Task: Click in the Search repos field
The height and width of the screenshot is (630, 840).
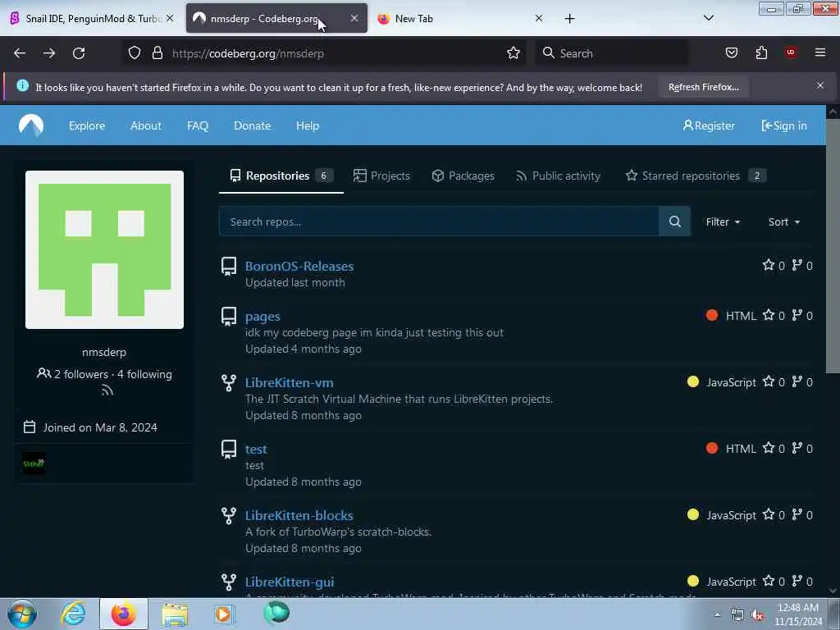Action: [439, 221]
